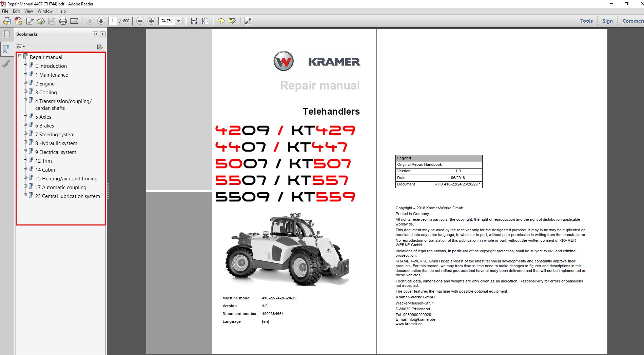
Task: Open the Help menu
Action: pos(61,11)
